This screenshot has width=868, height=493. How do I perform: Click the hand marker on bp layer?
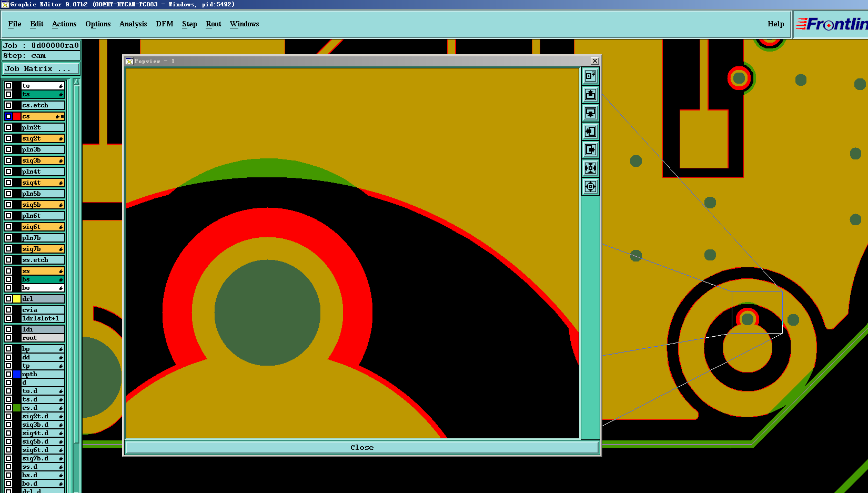[61, 349]
